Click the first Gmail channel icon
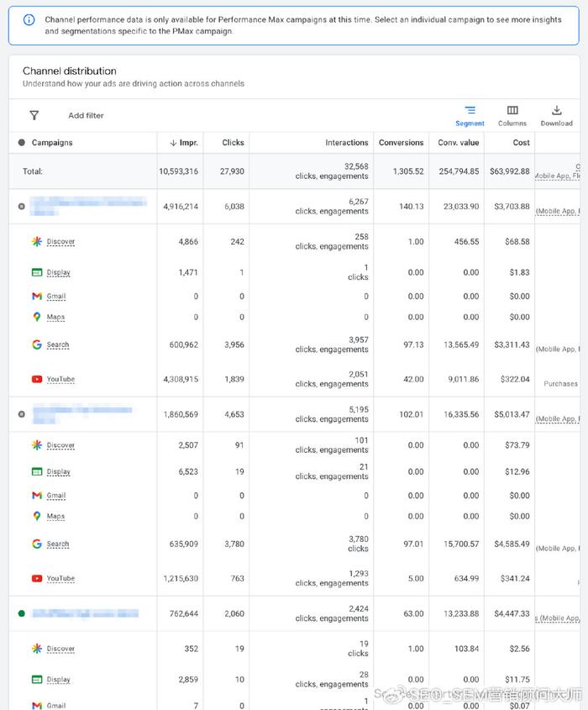This screenshot has height=710, width=588. point(37,296)
